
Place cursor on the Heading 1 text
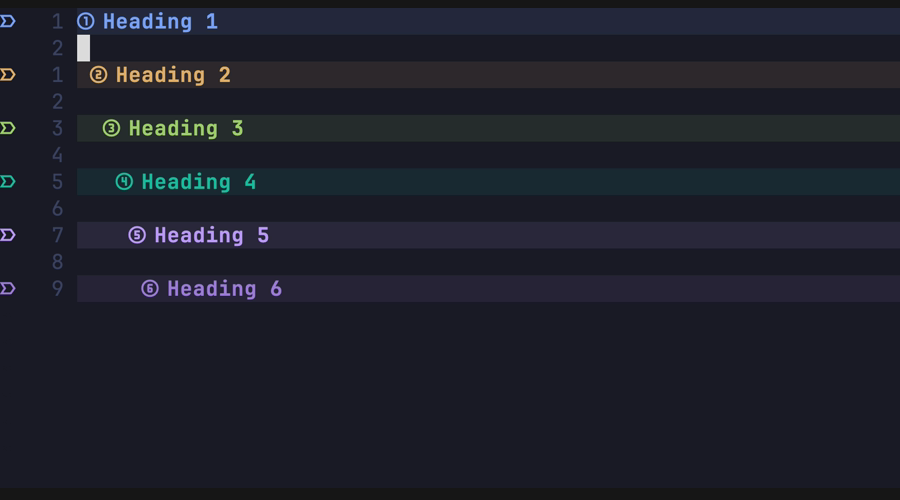tap(160, 21)
